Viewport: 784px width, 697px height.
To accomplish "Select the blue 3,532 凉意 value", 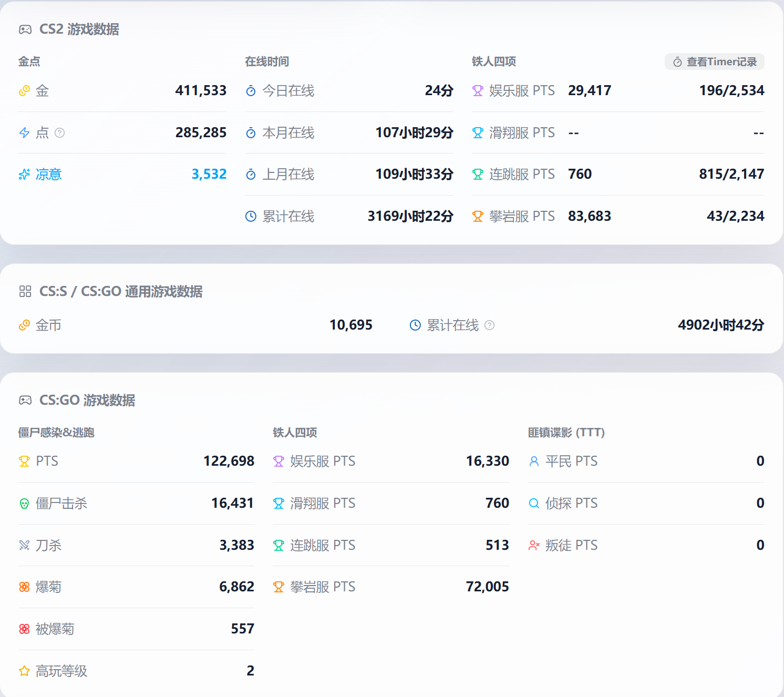I will point(209,174).
